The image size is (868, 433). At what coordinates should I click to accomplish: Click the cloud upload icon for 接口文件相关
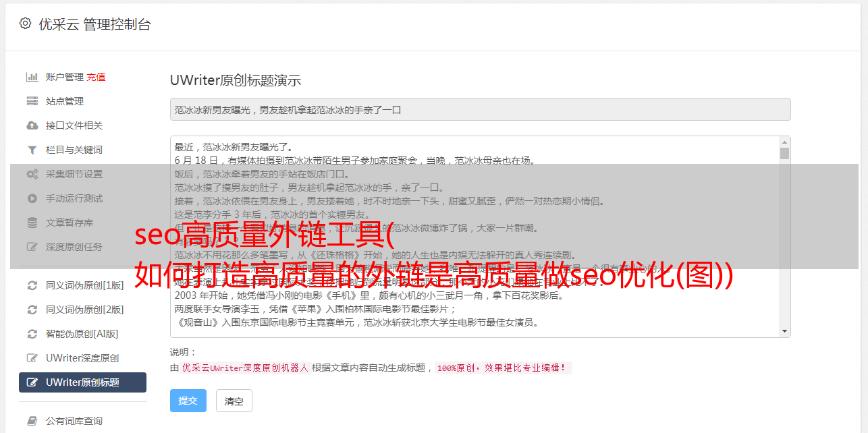tap(32, 125)
